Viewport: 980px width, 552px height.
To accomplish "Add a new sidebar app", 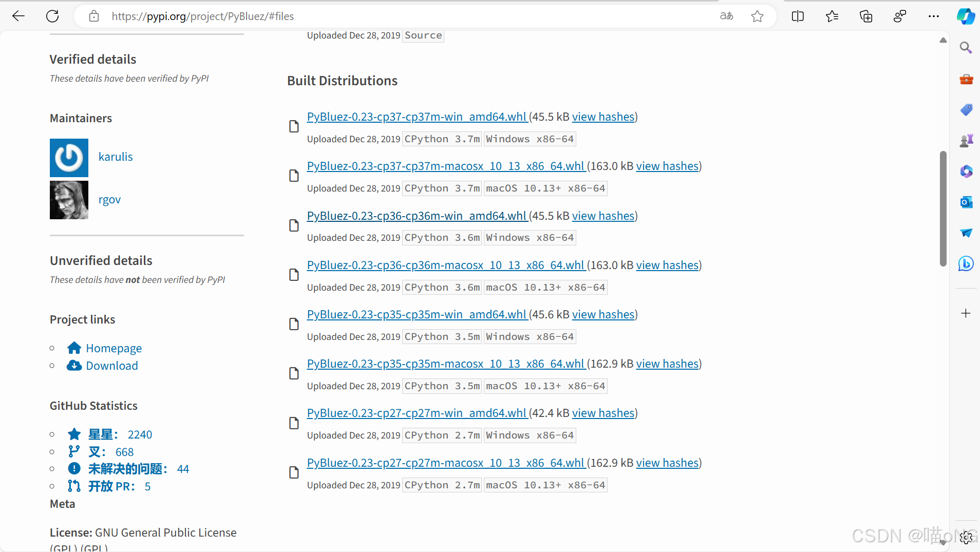I will tap(966, 313).
